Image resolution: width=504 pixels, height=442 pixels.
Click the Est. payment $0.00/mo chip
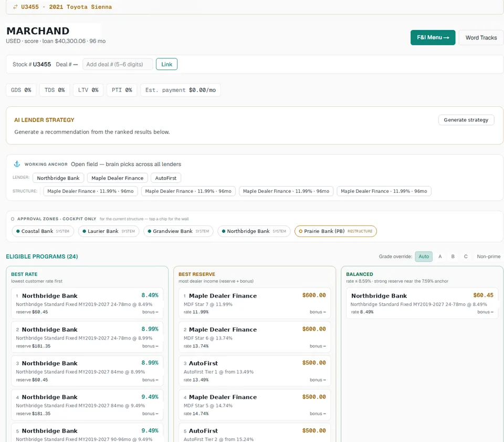(180, 90)
